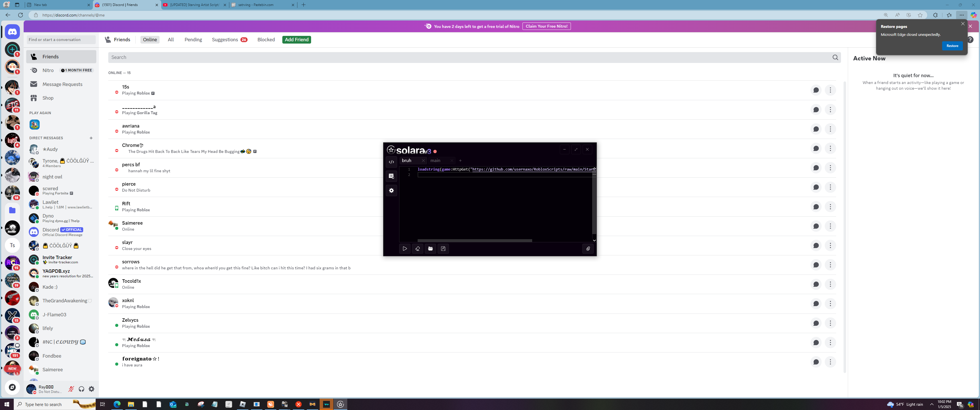This screenshot has width=980, height=410.
Task: Click the plus to create a DM
Action: click(91, 138)
